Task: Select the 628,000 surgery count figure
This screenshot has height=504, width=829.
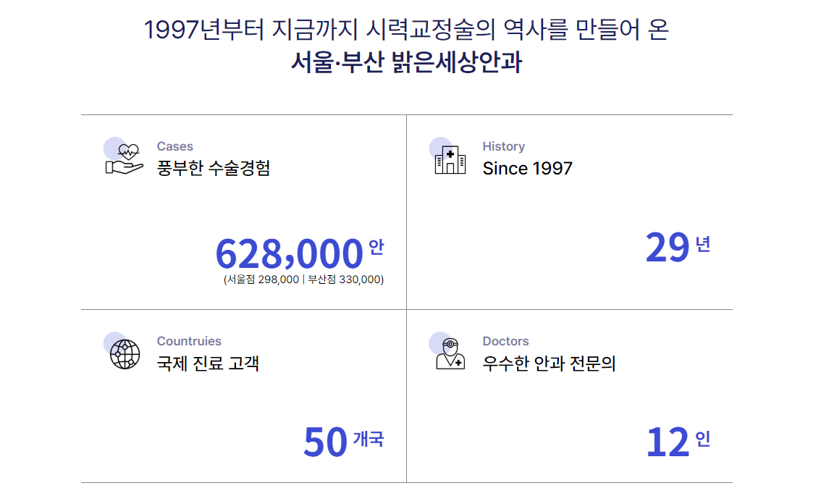Action: pos(289,254)
